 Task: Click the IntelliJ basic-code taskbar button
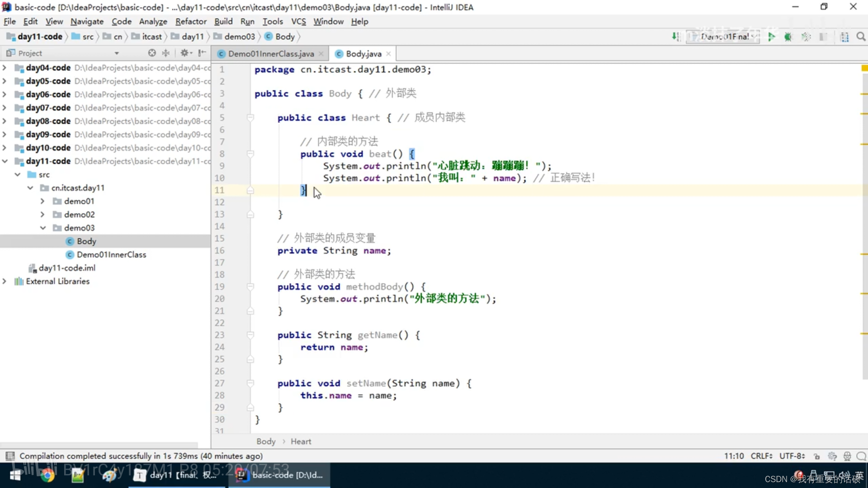click(279, 475)
